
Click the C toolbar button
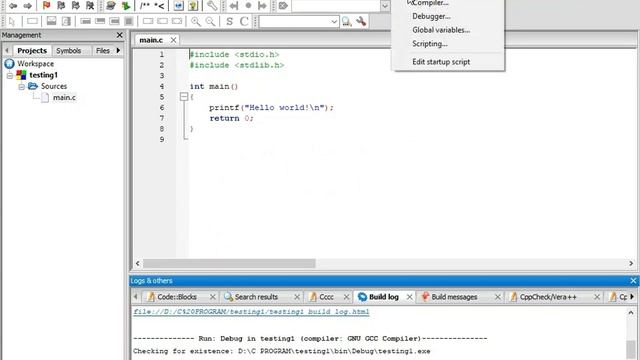[244, 21]
